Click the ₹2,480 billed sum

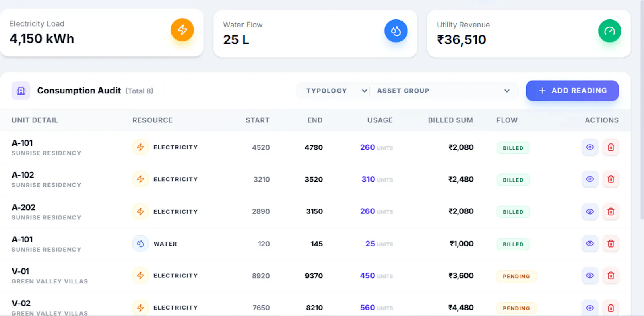(x=461, y=179)
